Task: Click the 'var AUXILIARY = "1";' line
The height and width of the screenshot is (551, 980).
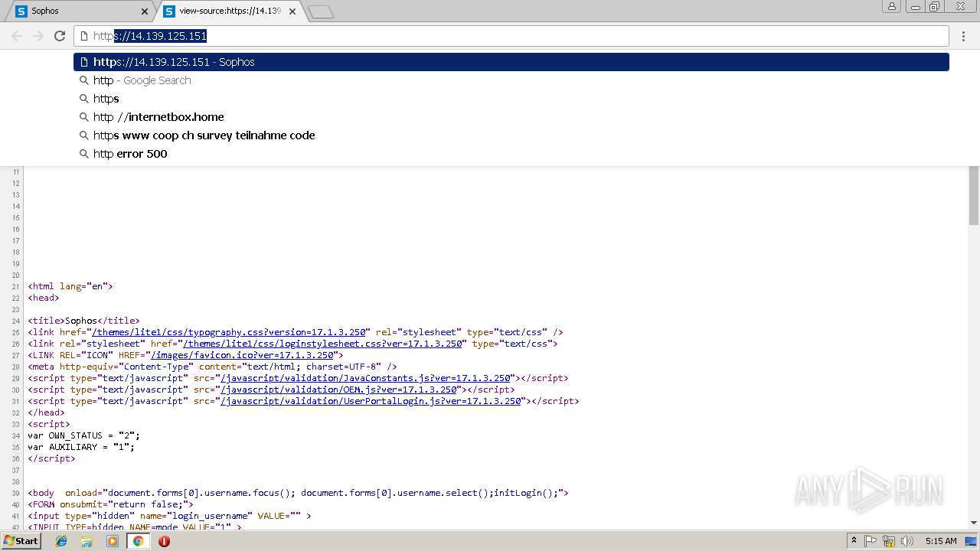Action: click(81, 447)
